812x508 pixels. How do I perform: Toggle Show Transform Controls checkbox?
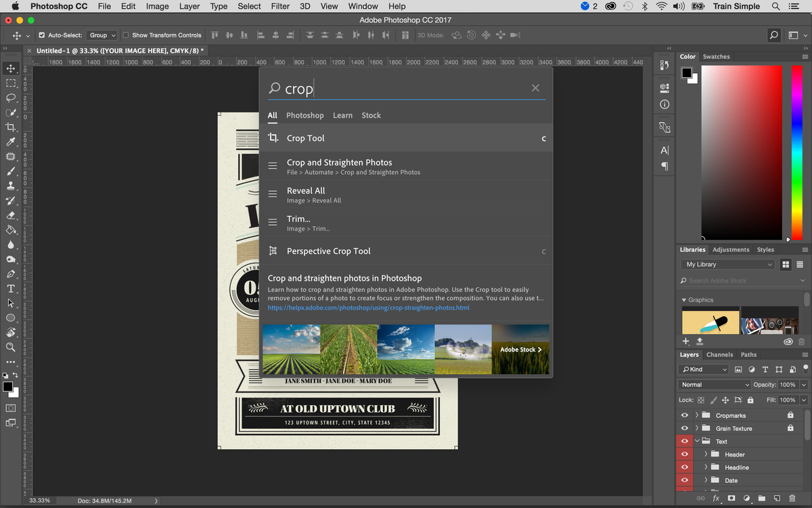pos(126,35)
